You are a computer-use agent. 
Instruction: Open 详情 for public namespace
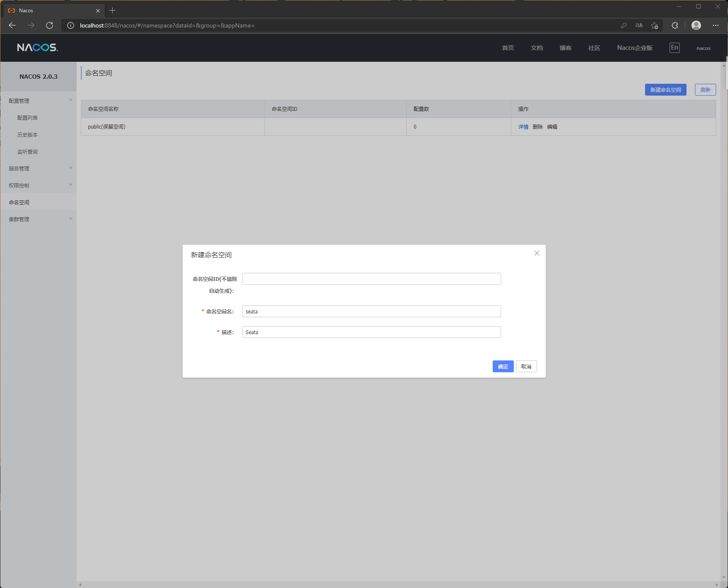[x=523, y=127]
